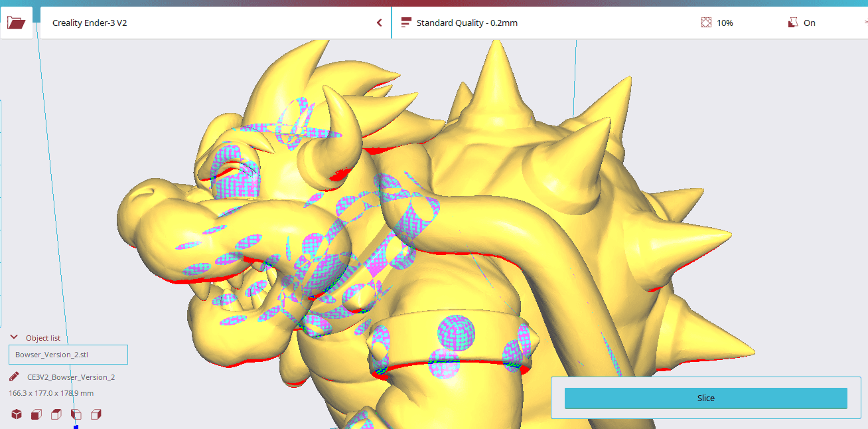Switch to the left side view cube

tap(76, 414)
